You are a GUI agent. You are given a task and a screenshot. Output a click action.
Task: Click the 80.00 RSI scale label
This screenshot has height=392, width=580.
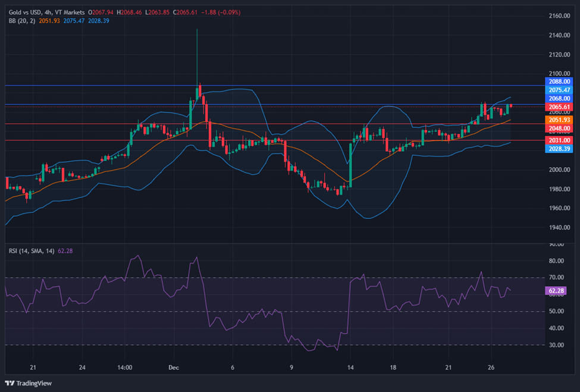556,261
